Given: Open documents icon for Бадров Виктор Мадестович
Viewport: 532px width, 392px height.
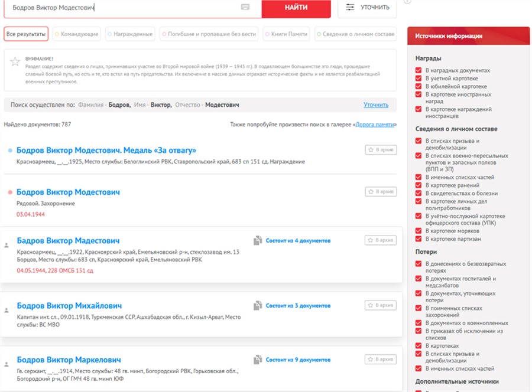Looking at the screenshot, I should pyautogui.click(x=258, y=240).
